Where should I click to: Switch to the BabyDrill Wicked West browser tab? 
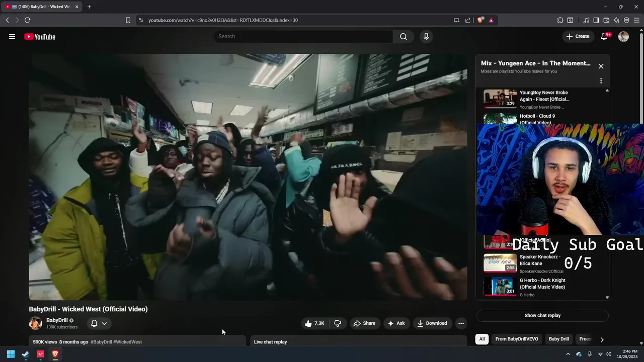pos(41,7)
